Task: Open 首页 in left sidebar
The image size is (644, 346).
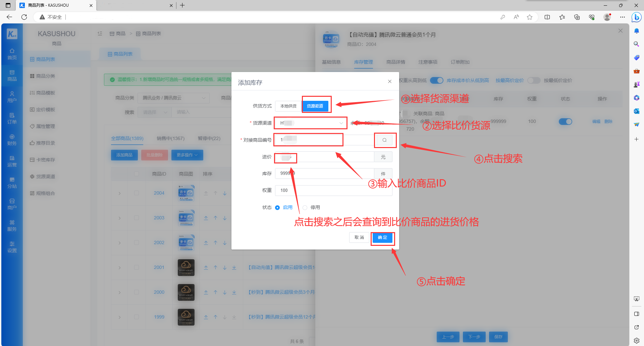Action: pyautogui.click(x=12, y=54)
